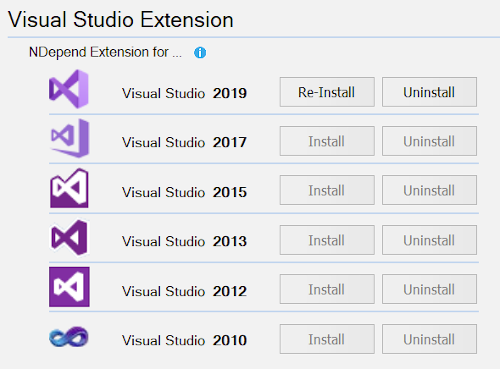Select the 'Visual Studio 2013' label text
Viewport: 500px width, 369px height.
pyautogui.click(x=184, y=241)
